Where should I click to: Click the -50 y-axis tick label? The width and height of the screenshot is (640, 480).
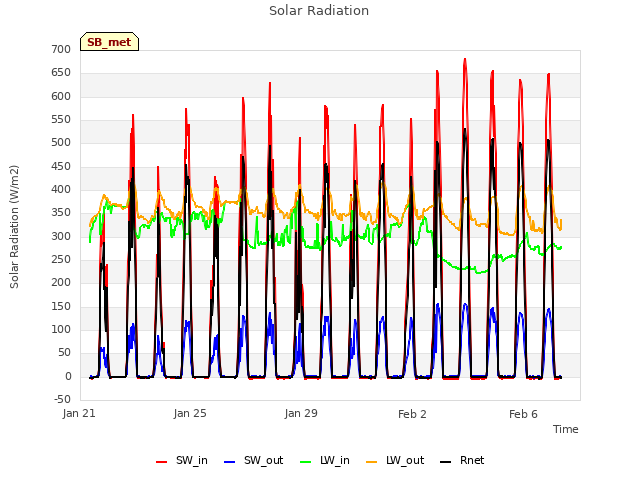click(x=62, y=399)
